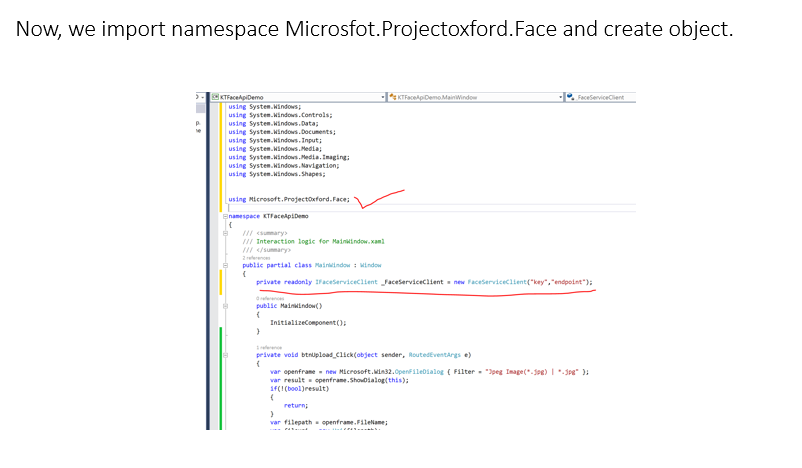The width and height of the screenshot is (802, 468).
Task: Collapse the namespace KTFaceApiDemo block
Action: pyautogui.click(x=226, y=216)
